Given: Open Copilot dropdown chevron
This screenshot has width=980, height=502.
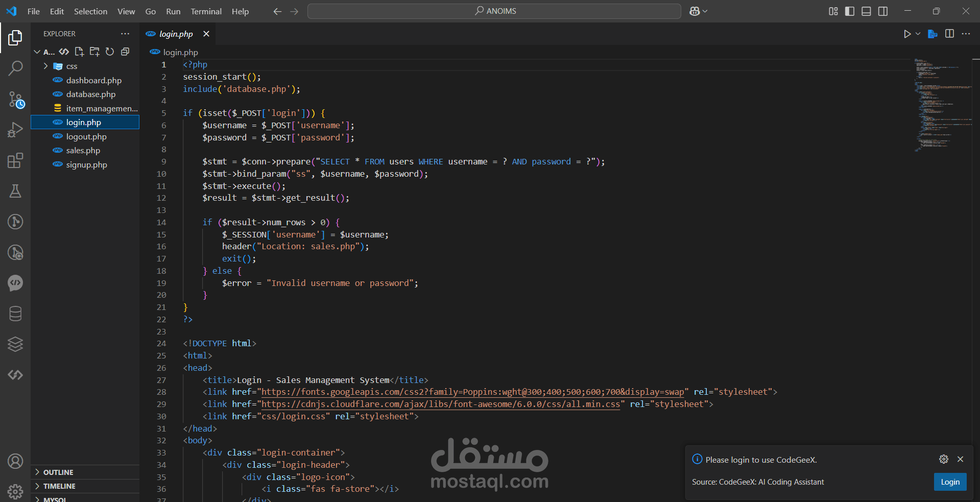Looking at the screenshot, I should click(x=705, y=11).
